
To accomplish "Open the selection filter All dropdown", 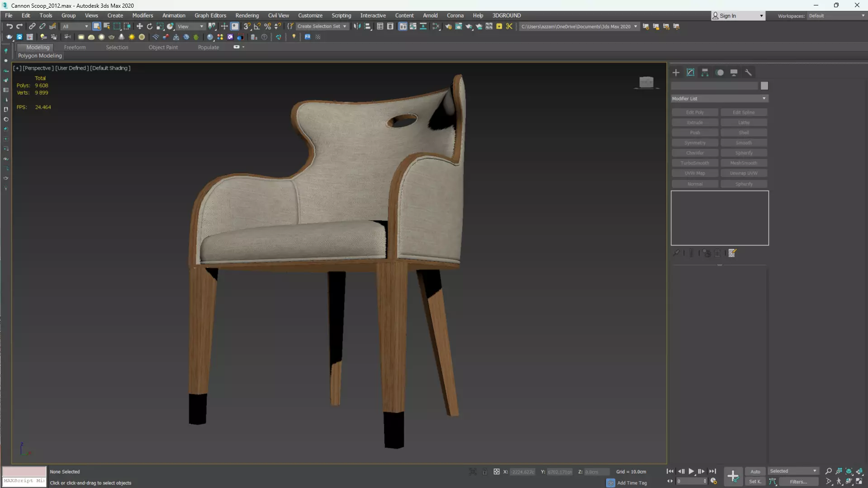I will coord(75,26).
